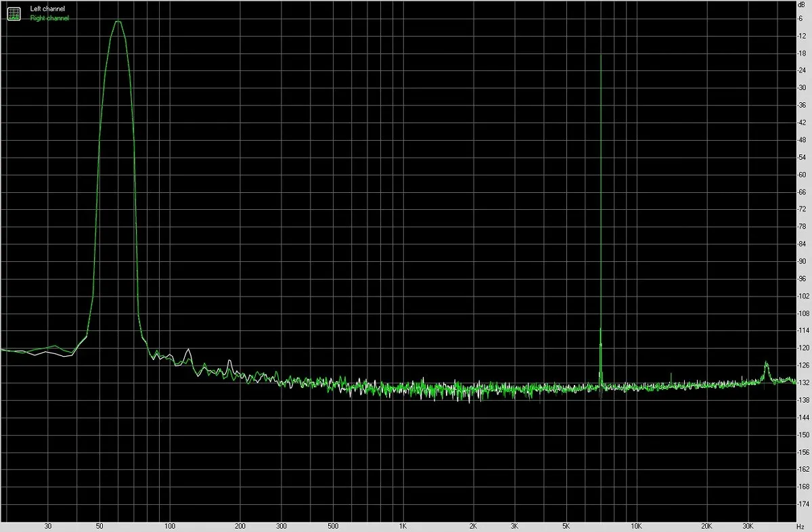The width and height of the screenshot is (812, 532).
Task: Click the "-132" dB axis value
Action: (x=803, y=382)
